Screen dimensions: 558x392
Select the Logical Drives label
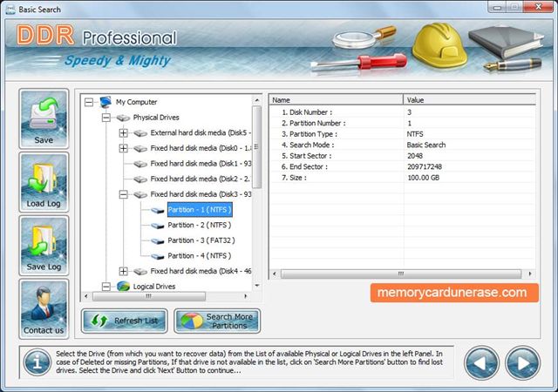(x=154, y=287)
